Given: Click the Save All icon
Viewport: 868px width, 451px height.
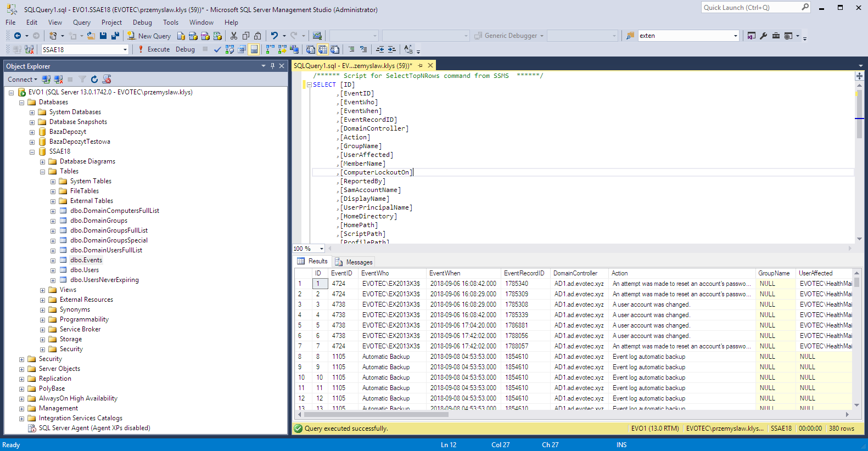Looking at the screenshot, I should (x=115, y=36).
